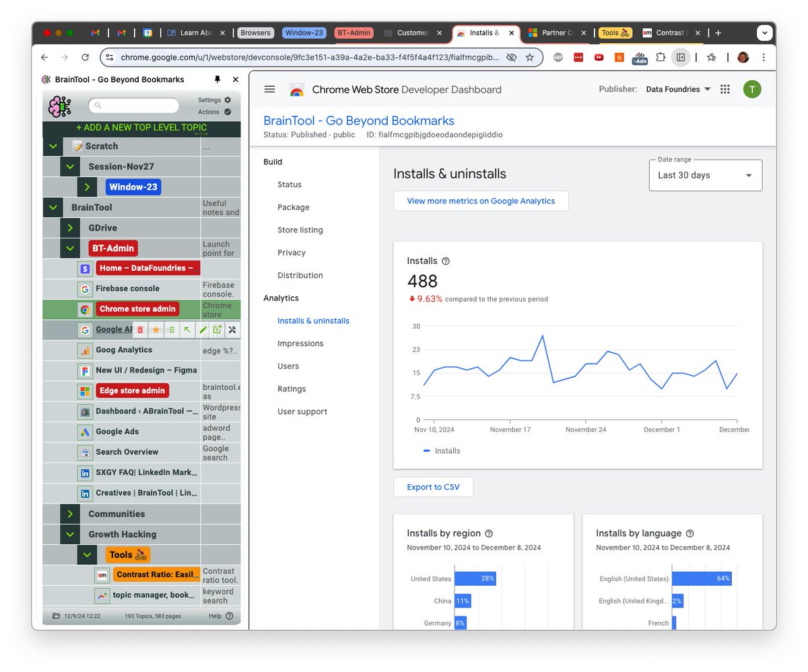Open the Publisher Data Foundries dropdown

pos(678,89)
